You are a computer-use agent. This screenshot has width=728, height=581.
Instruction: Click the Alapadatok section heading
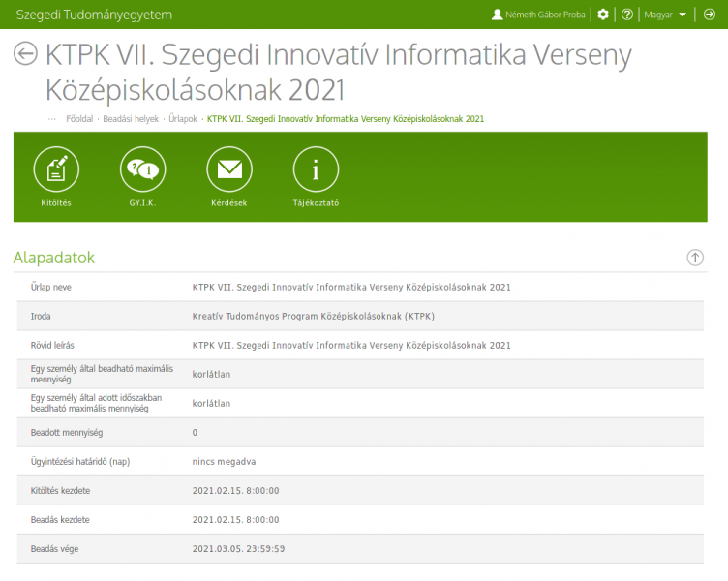tap(53, 258)
